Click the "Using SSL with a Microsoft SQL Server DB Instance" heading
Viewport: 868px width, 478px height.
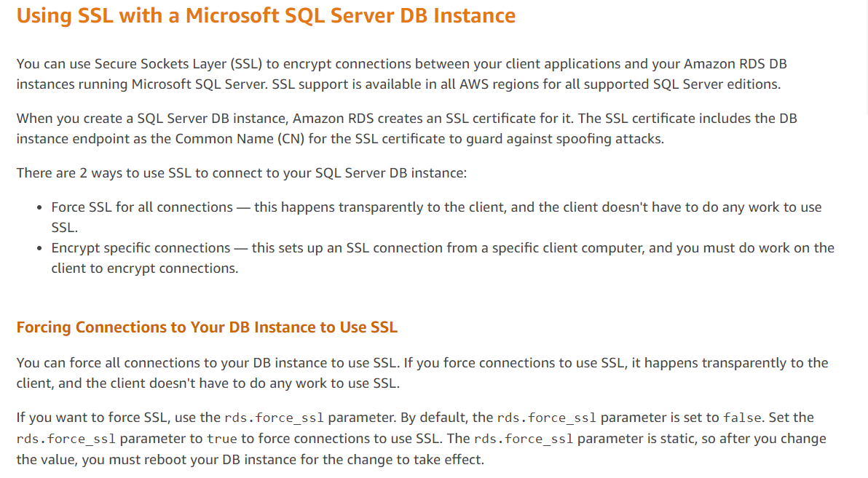click(266, 16)
